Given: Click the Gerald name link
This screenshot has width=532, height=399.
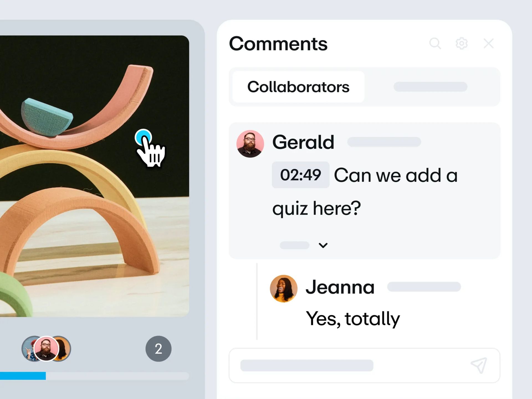Looking at the screenshot, I should tap(303, 142).
